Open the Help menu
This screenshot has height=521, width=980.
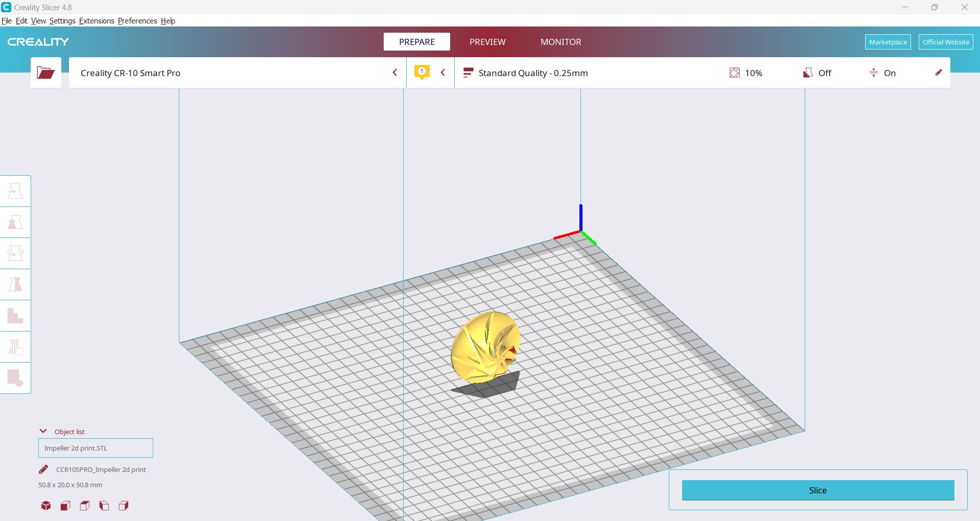tap(168, 21)
